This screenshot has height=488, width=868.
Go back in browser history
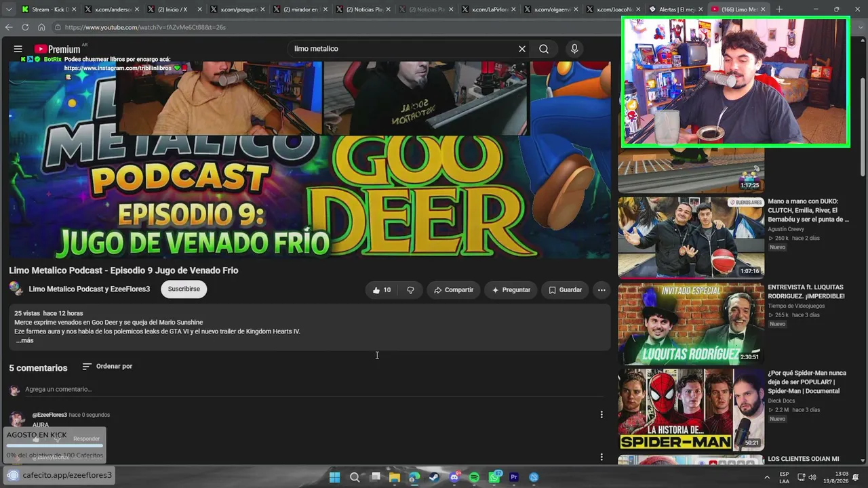9,27
